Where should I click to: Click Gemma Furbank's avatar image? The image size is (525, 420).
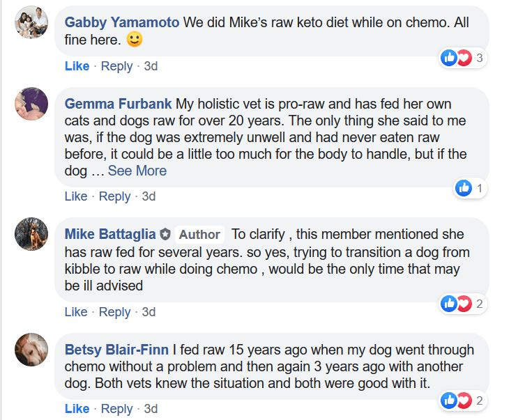31,104
